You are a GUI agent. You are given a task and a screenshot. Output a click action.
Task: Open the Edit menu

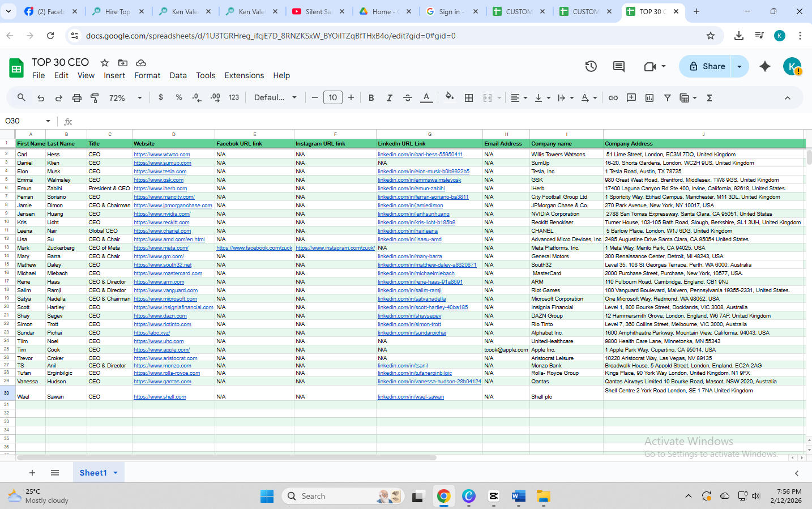(x=61, y=75)
